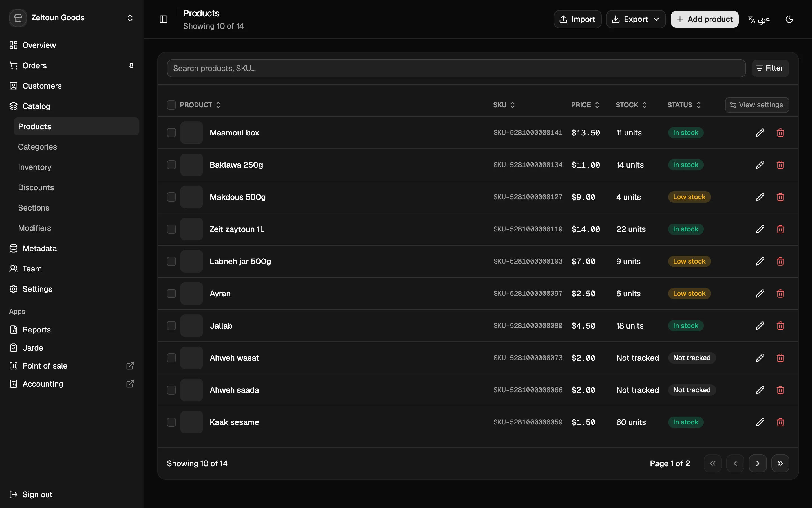812x508 pixels.
Task: Select the Kaak sesame row checkbox
Action: click(171, 422)
